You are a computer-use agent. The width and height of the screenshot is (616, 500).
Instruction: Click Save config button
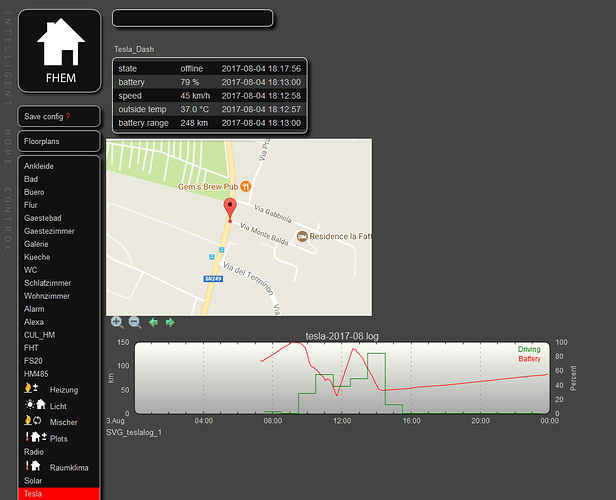[44, 117]
